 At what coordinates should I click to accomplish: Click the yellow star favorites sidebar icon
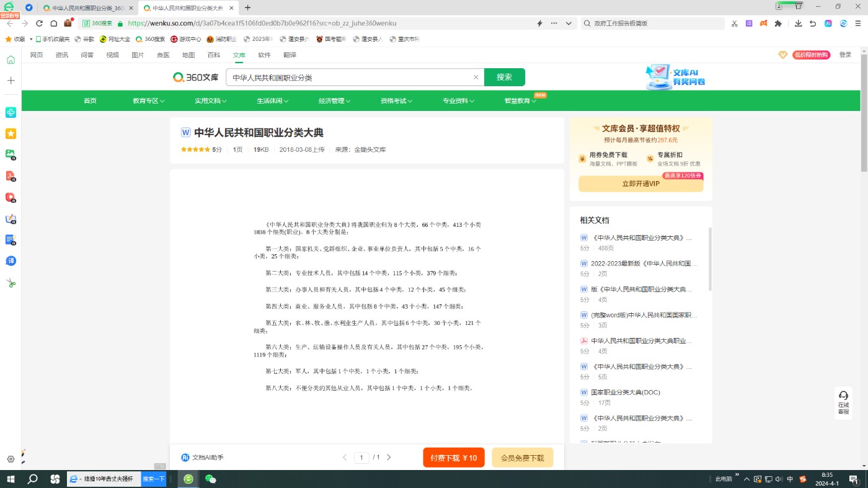tap(11, 133)
